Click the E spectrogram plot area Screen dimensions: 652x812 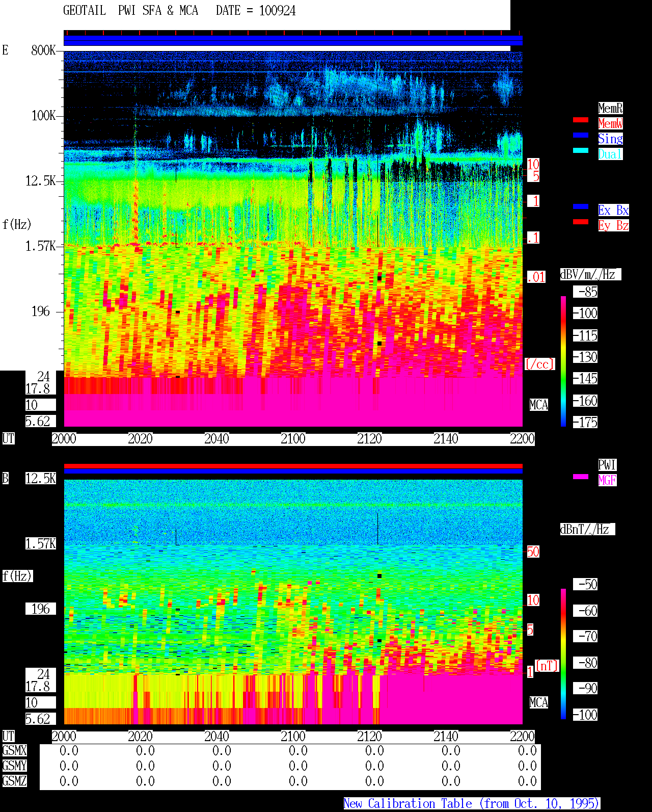[x=293, y=239]
